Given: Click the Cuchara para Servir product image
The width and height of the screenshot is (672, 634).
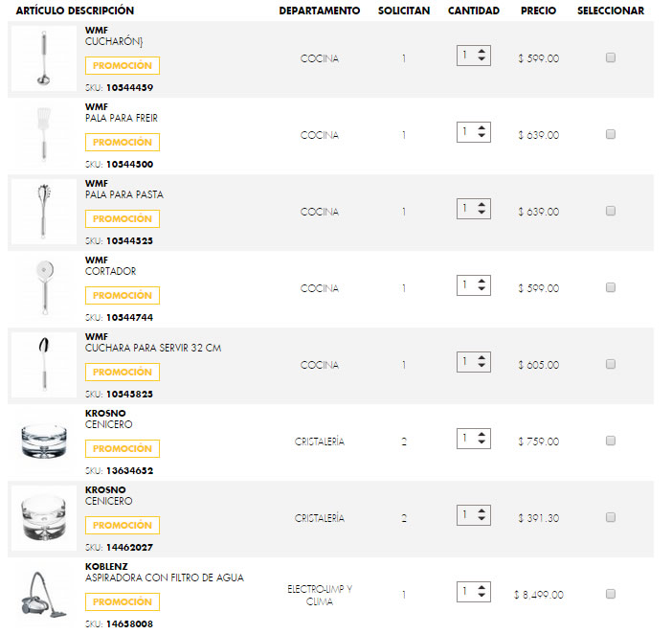Looking at the screenshot, I should pos(43,365).
